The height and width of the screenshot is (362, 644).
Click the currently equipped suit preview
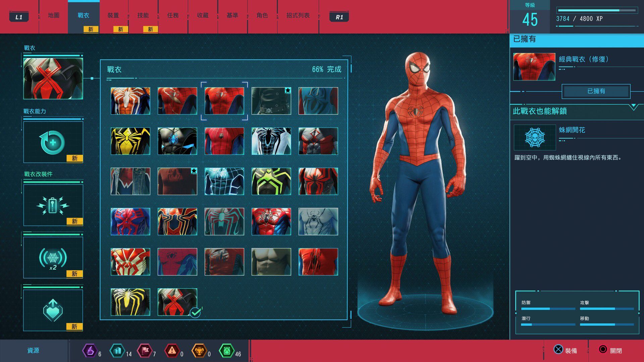[x=53, y=78]
